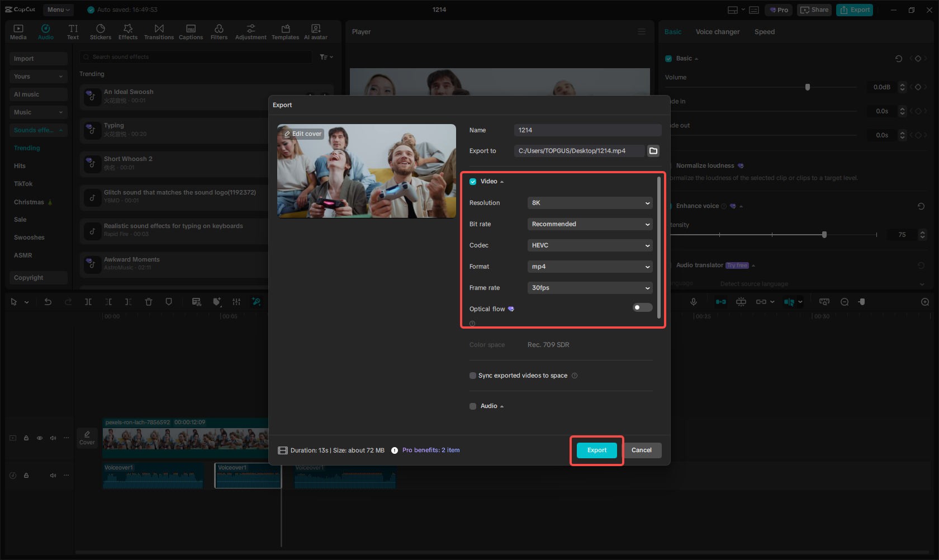Image resolution: width=939 pixels, height=560 pixels.
Task: Switch to the Voice changer tab
Action: [x=718, y=32]
